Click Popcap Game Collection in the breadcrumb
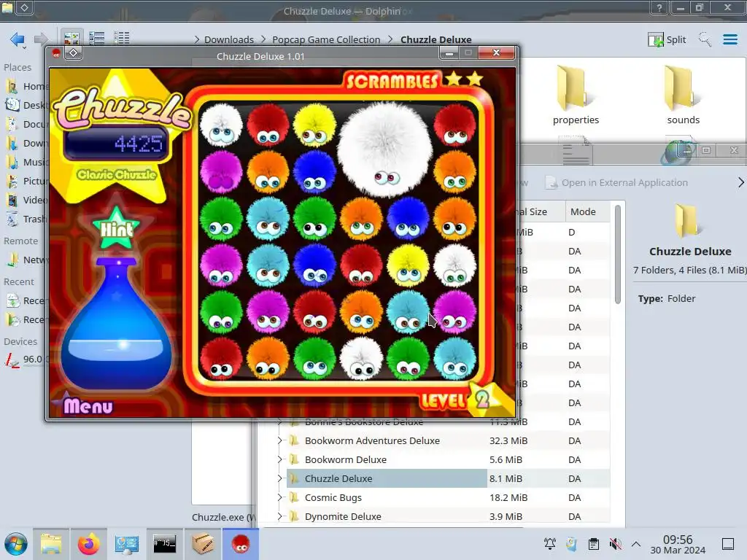The image size is (747, 560). point(326,39)
